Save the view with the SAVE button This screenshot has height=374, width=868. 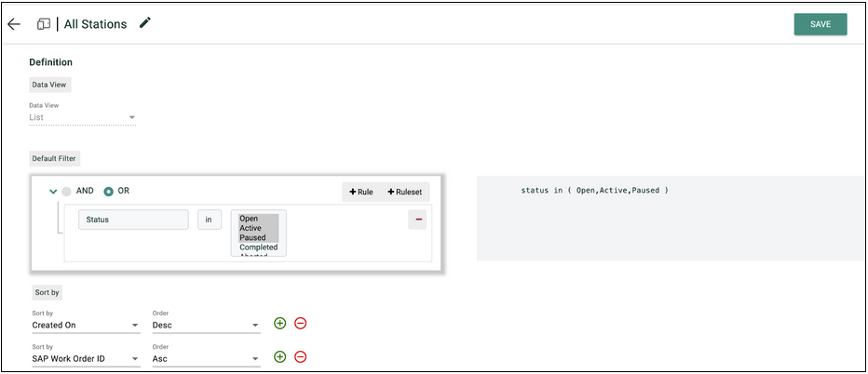pos(821,24)
